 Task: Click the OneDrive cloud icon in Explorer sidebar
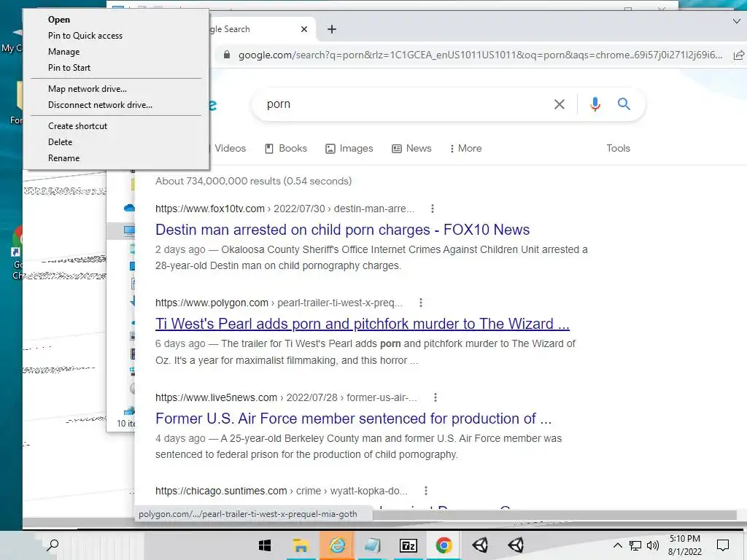click(x=129, y=208)
